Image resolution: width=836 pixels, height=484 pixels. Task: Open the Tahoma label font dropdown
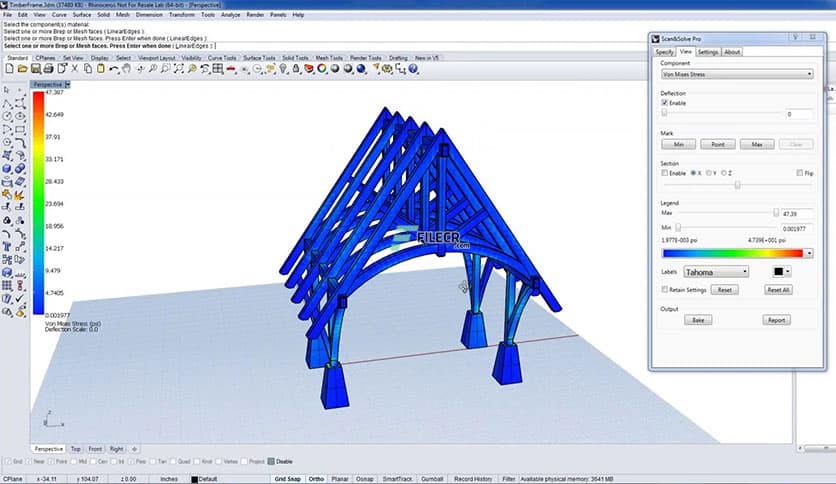pyautogui.click(x=716, y=271)
